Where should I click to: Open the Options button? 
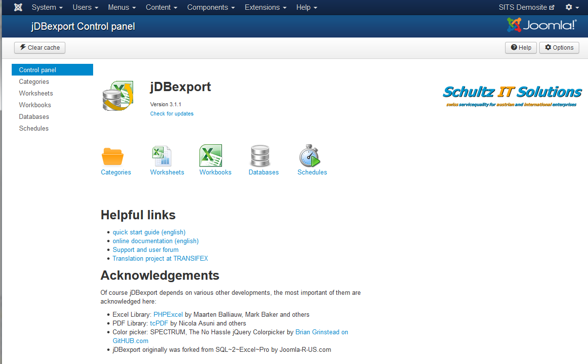tap(559, 47)
